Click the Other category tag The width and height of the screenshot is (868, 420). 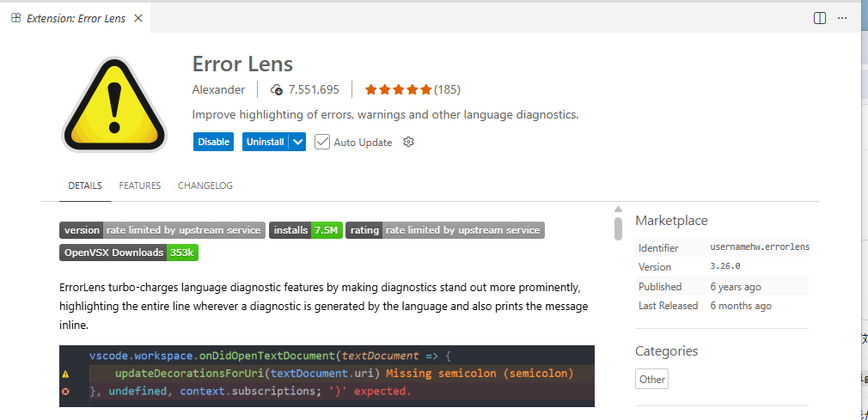(x=652, y=379)
